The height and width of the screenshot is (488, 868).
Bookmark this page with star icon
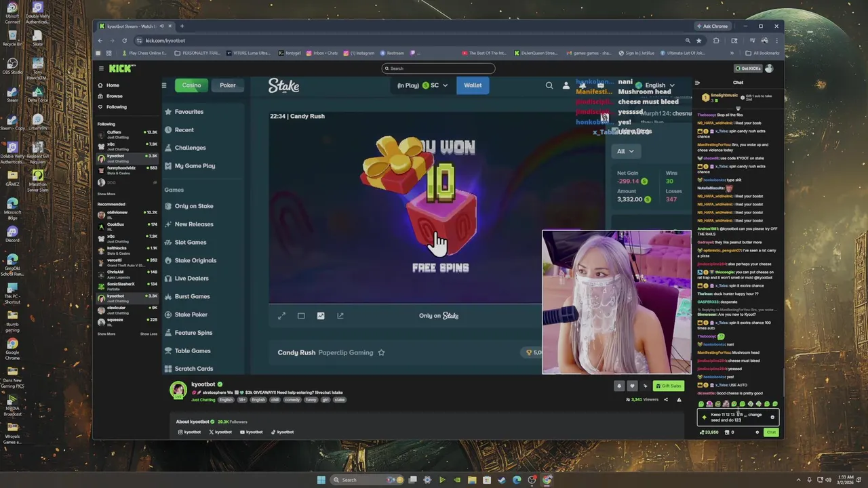click(699, 41)
